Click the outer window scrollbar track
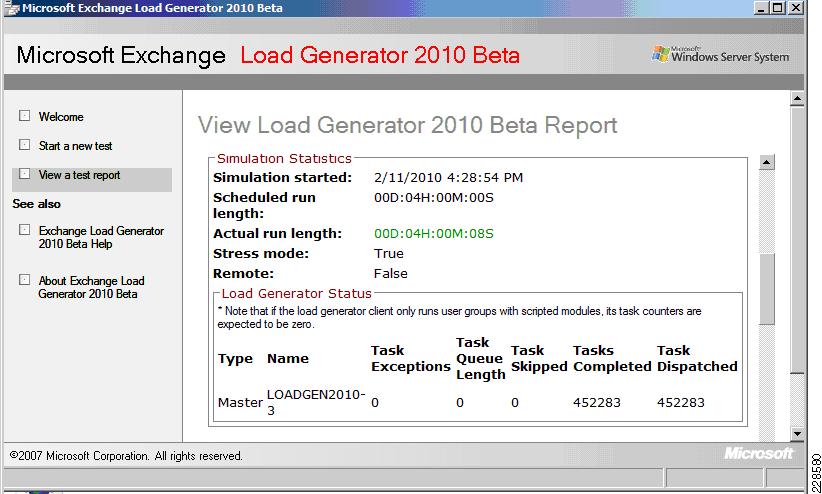822x494 pixels. click(x=797, y=400)
